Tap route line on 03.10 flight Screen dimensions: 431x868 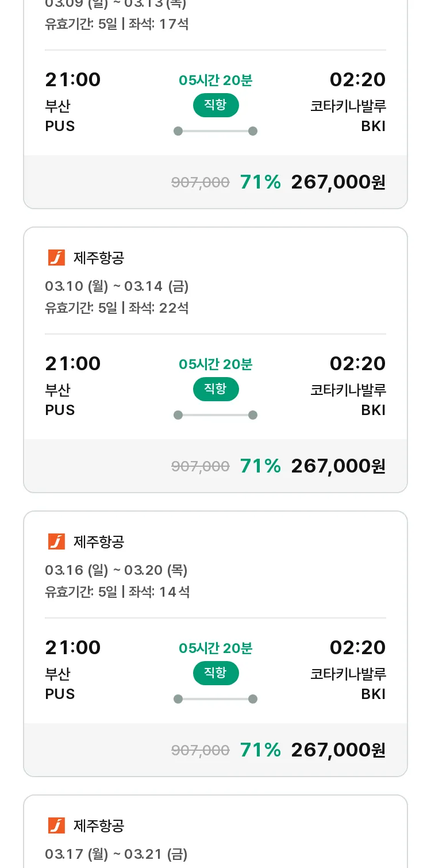tap(215, 415)
